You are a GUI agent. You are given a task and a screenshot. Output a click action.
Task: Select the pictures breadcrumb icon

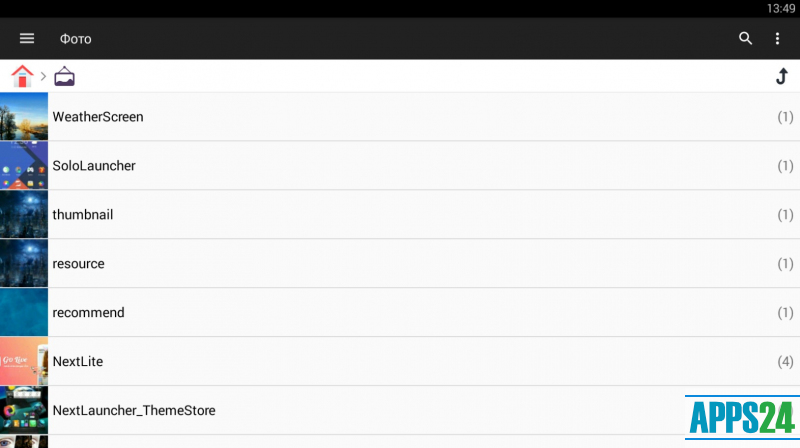64,76
